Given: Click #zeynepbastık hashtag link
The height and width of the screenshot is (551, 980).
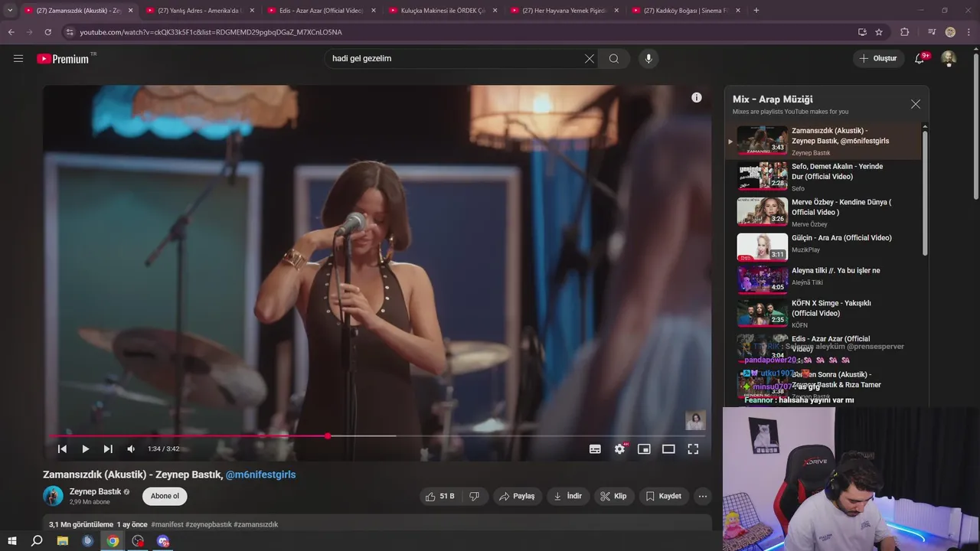Looking at the screenshot, I should [x=208, y=524].
